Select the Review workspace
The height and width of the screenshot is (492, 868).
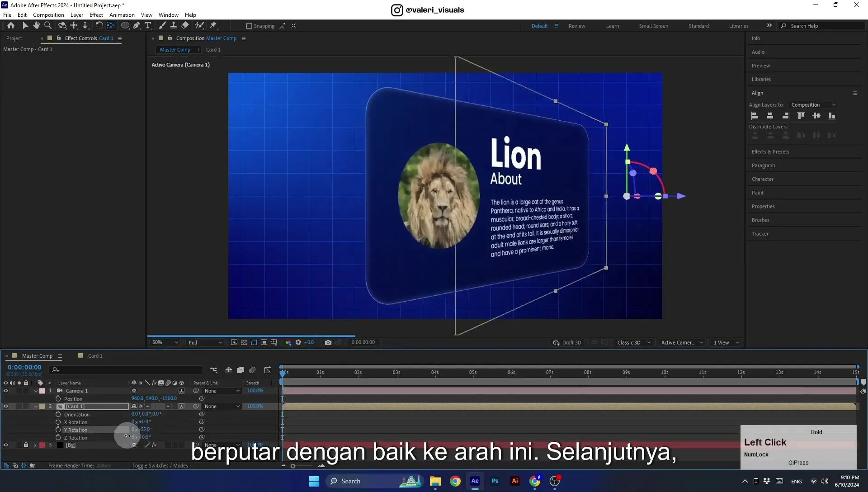tap(577, 26)
